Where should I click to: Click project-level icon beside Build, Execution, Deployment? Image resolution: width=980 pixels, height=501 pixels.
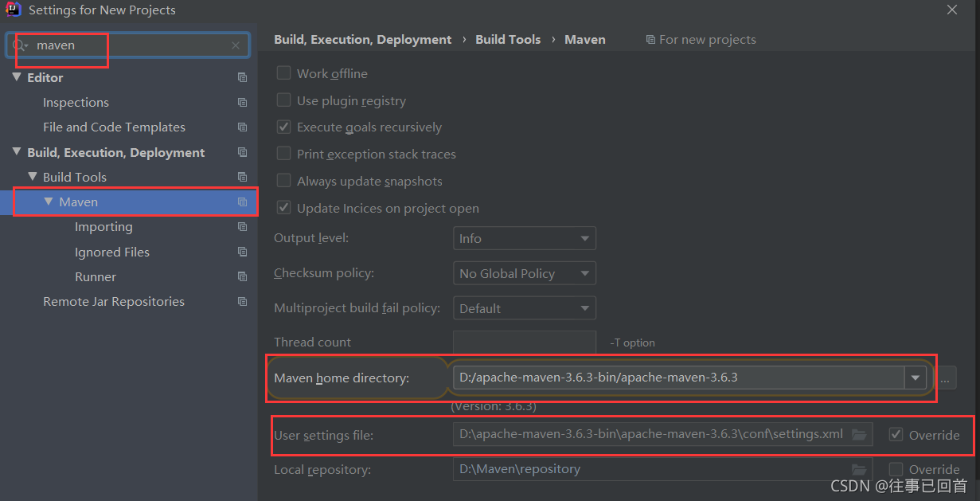(242, 153)
